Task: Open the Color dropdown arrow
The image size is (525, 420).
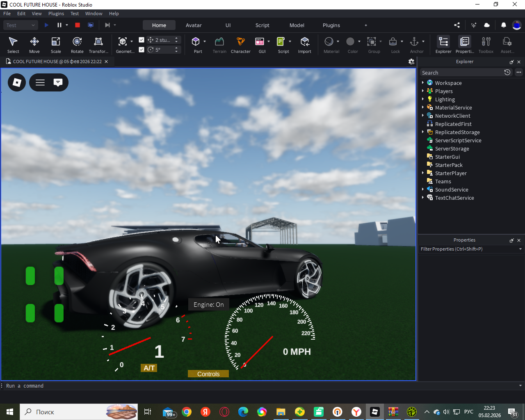Action: tap(359, 41)
